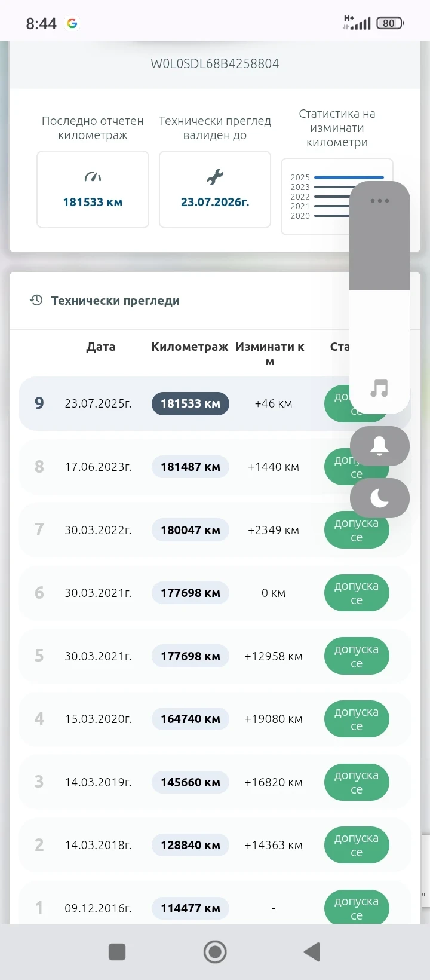This screenshot has width=430, height=980.
Task: Tap the music note media icon
Action: [379, 388]
